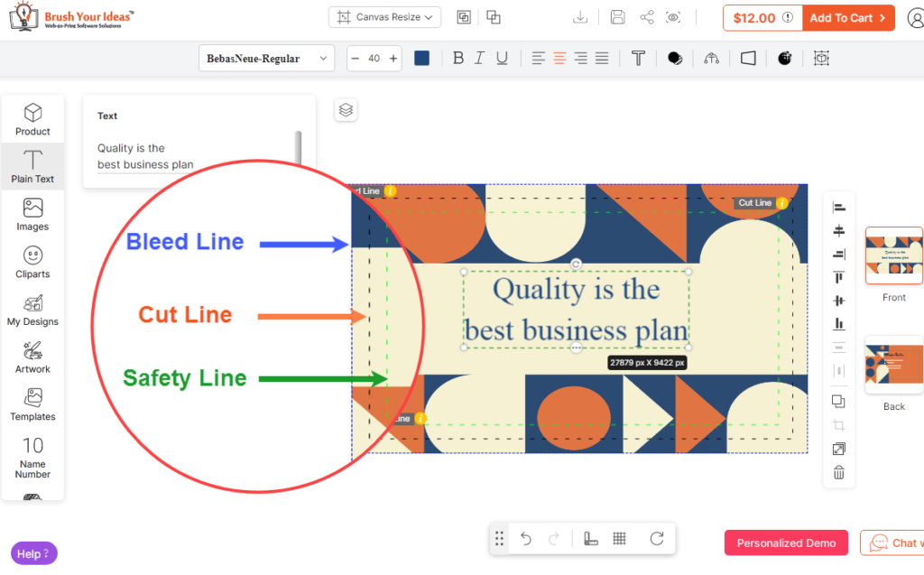924x575 pixels.
Task: Select the Plain Text panel in sidebar
Action: click(x=32, y=166)
